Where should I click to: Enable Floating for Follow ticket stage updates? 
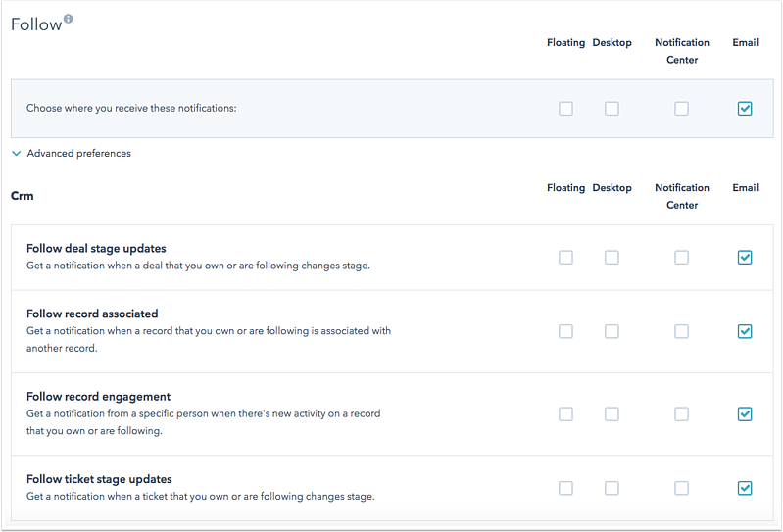click(x=565, y=488)
